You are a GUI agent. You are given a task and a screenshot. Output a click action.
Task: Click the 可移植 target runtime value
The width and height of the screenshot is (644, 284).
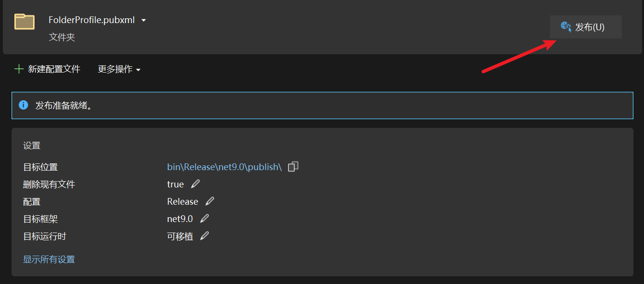180,236
